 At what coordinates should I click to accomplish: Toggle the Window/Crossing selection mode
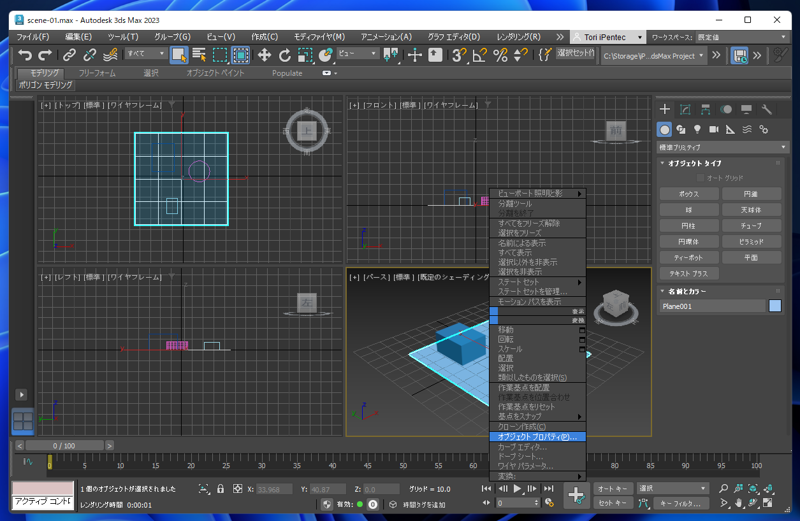(x=241, y=55)
